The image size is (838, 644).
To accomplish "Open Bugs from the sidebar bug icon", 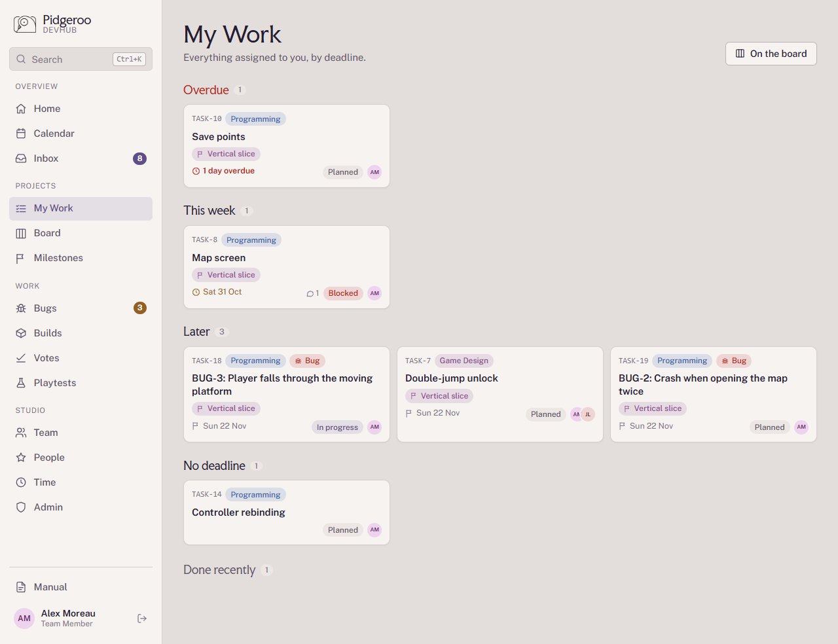I will [x=21, y=308].
